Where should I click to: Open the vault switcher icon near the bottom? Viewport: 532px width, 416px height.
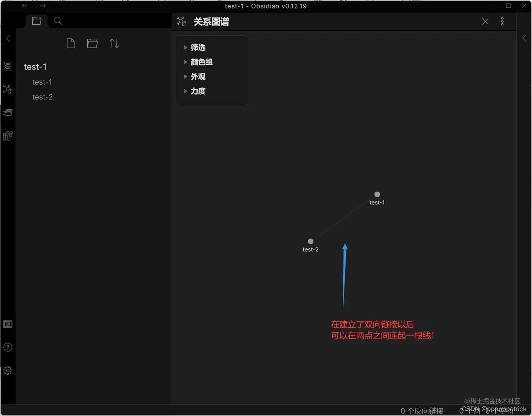(8, 324)
